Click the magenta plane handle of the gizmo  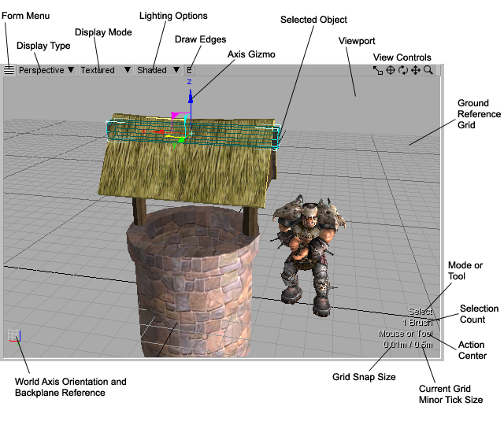[175, 115]
